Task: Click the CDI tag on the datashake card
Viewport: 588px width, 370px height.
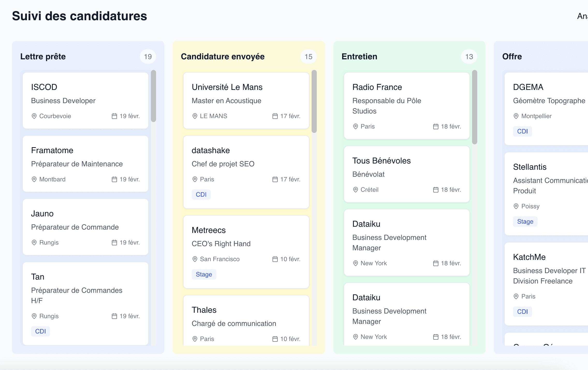Action: pos(201,195)
